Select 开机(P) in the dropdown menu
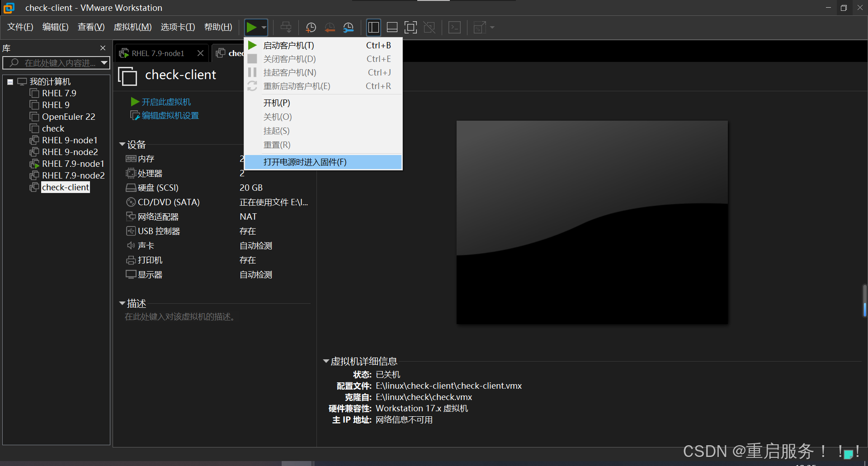Viewport: 868px width, 466px height. click(323, 103)
